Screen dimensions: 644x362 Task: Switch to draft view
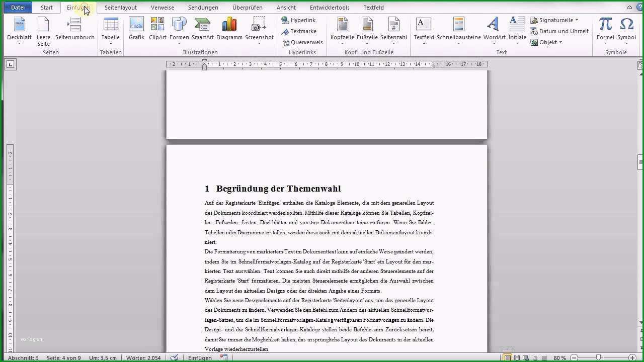pos(544,357)
